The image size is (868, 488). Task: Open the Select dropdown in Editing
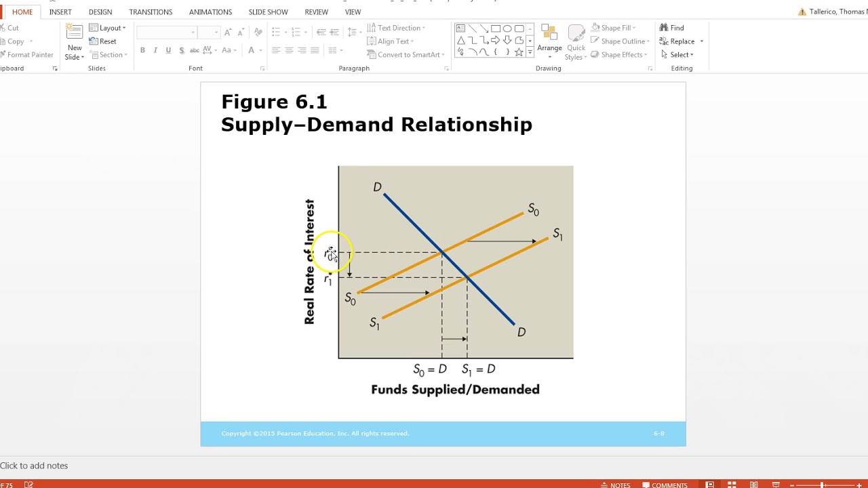(677, 55)
